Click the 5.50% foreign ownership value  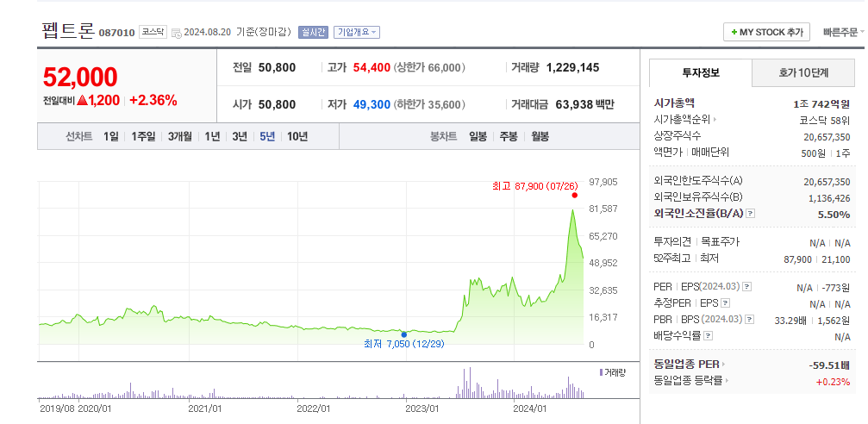coord(834,215)
